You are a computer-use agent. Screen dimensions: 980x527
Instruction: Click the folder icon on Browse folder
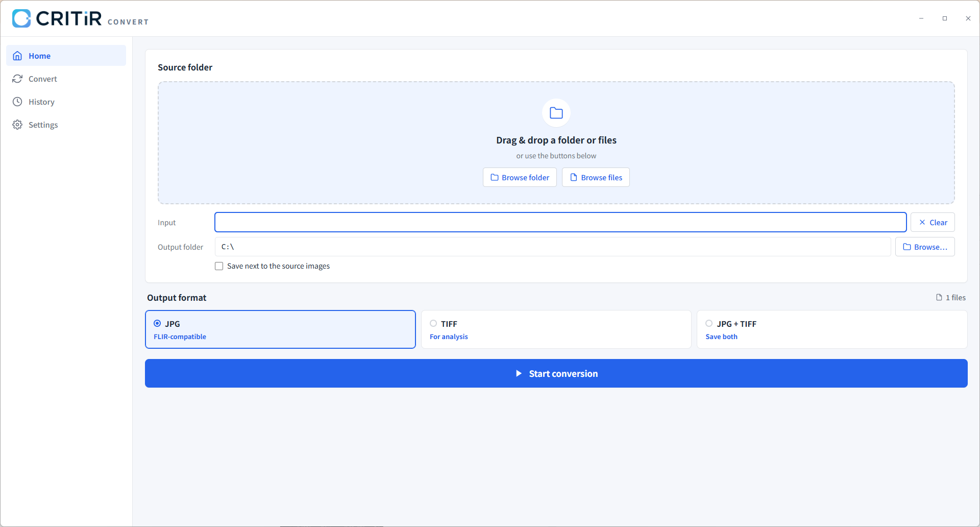[495, 177]
